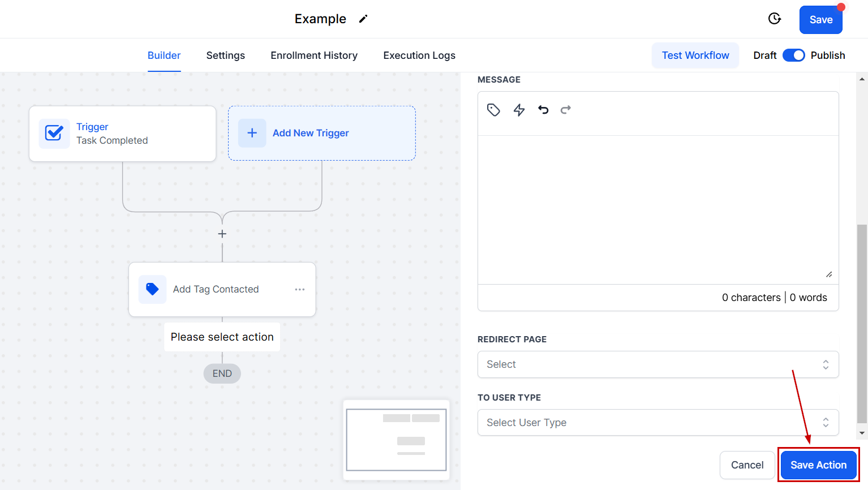Screen dimensions: 868x490
Task: Click the Please select action node
Action: (222, 337)
